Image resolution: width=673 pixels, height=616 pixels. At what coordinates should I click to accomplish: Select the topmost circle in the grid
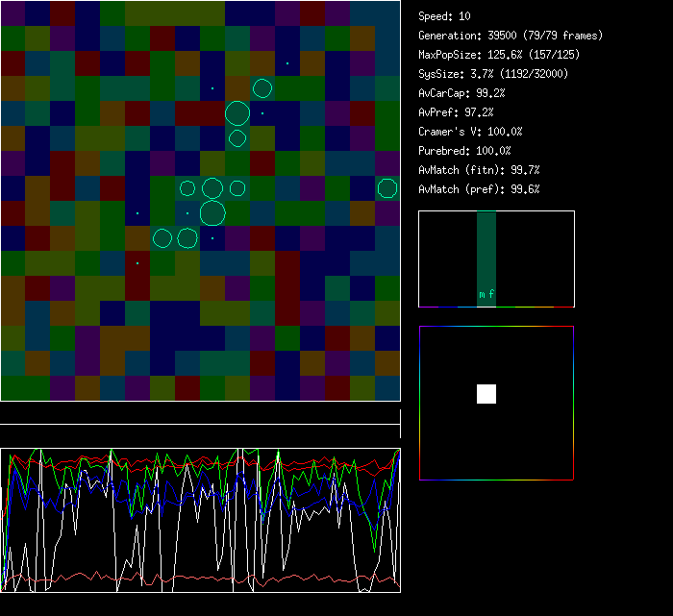[x=262, y=89]
